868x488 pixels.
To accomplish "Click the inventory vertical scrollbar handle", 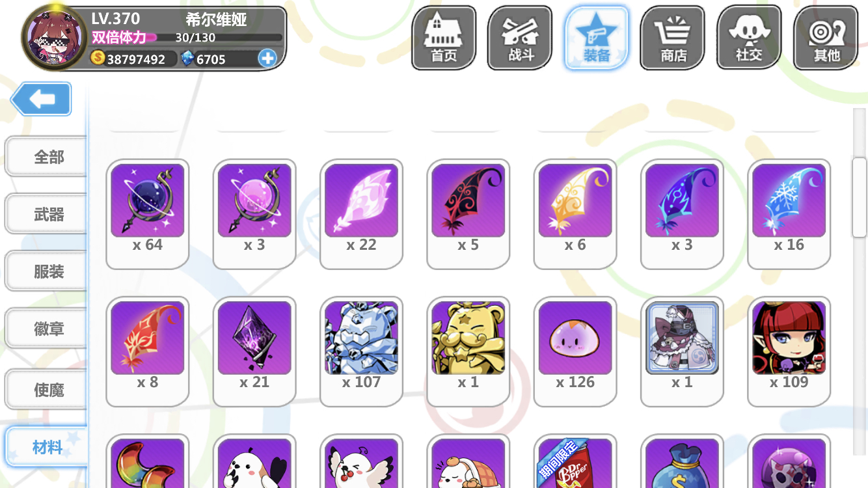I will [860, 197].
